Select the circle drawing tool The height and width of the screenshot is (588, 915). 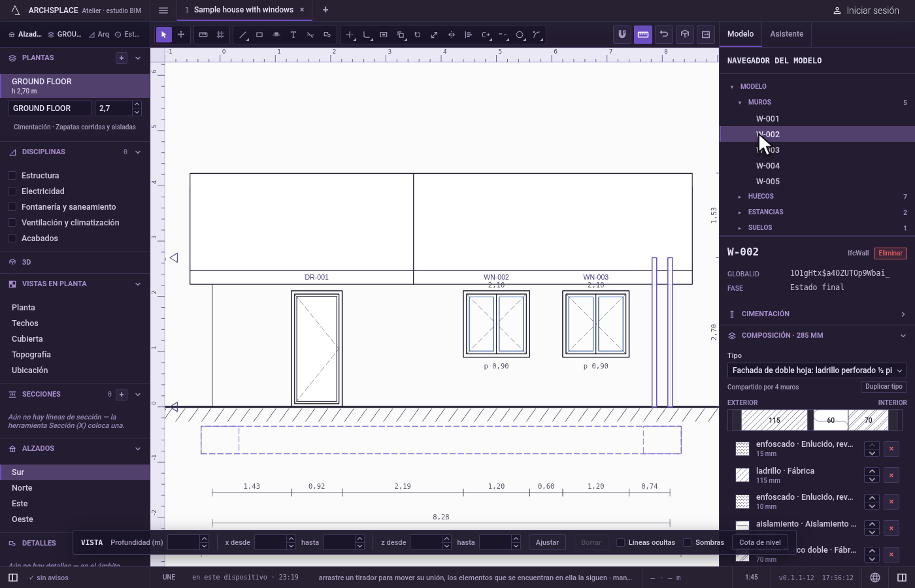click(520, 35)
